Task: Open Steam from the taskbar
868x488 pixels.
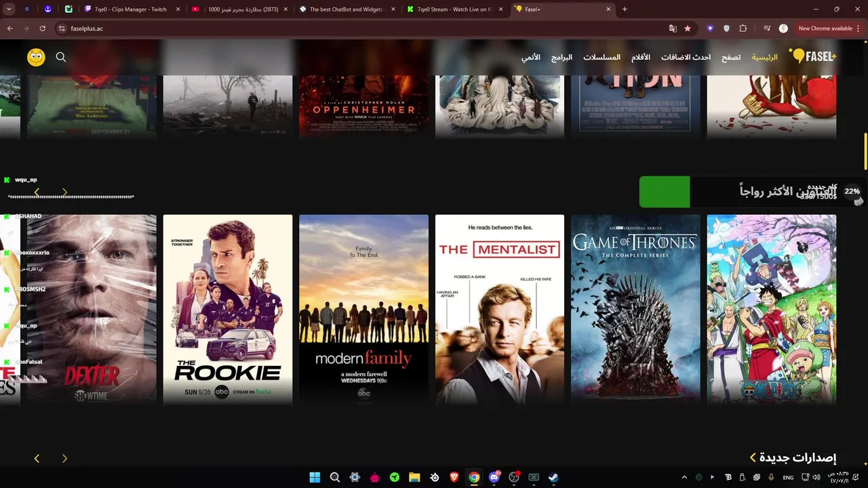Action: tap(554, 477)
